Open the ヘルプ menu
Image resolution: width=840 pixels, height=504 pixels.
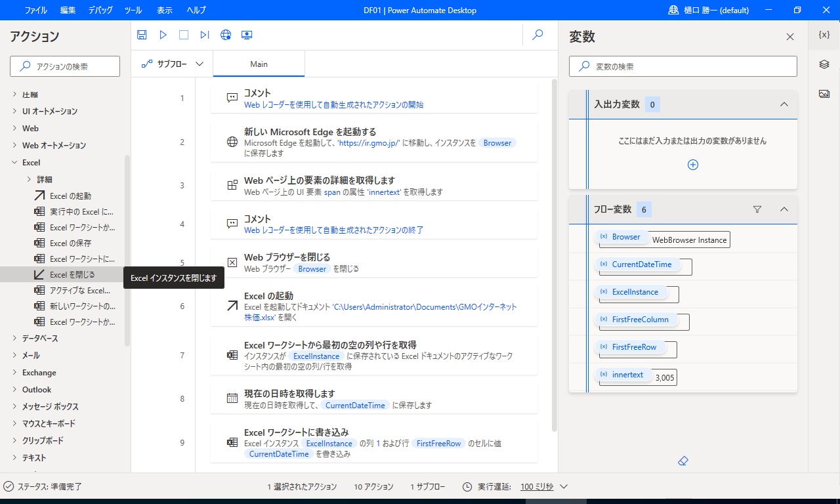[196, 10]
